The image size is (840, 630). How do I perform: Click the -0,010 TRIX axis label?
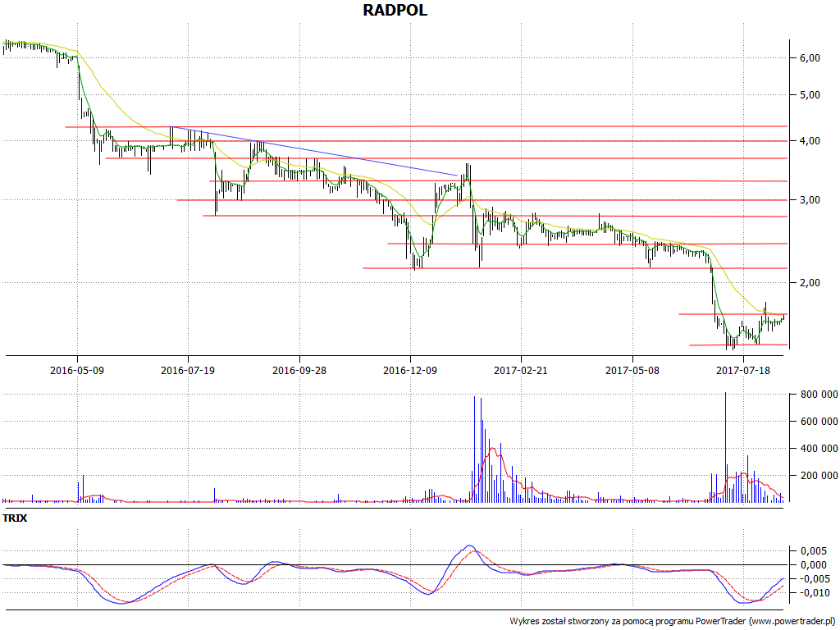pos(813,593)
